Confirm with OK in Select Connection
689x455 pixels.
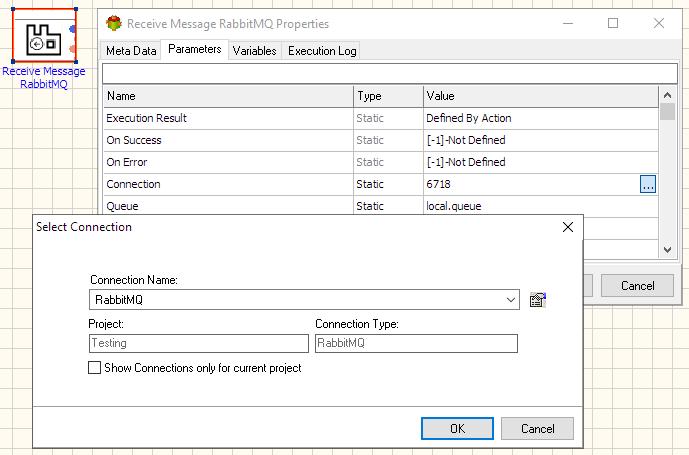[x=457, y=428]
